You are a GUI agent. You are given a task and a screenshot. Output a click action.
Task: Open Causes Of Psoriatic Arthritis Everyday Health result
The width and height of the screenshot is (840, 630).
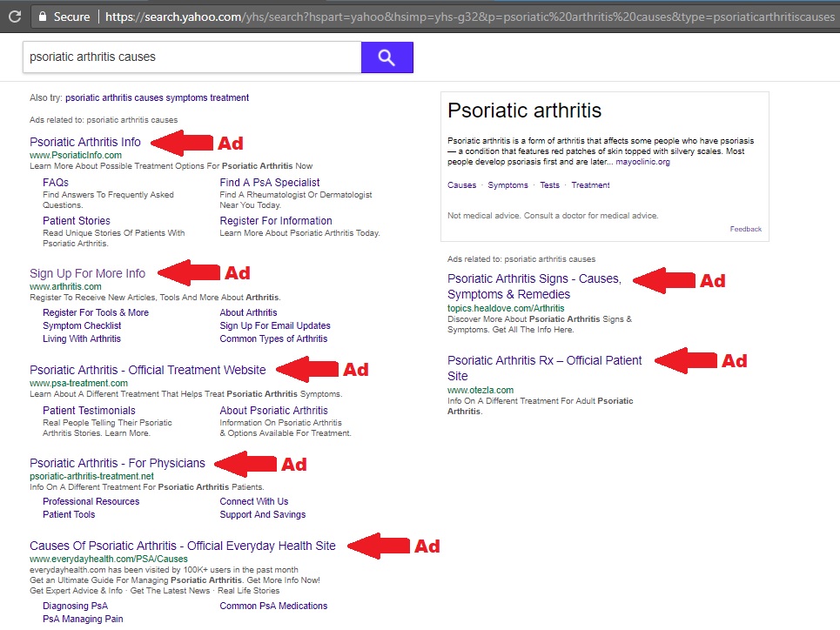(x=183, y=546)
